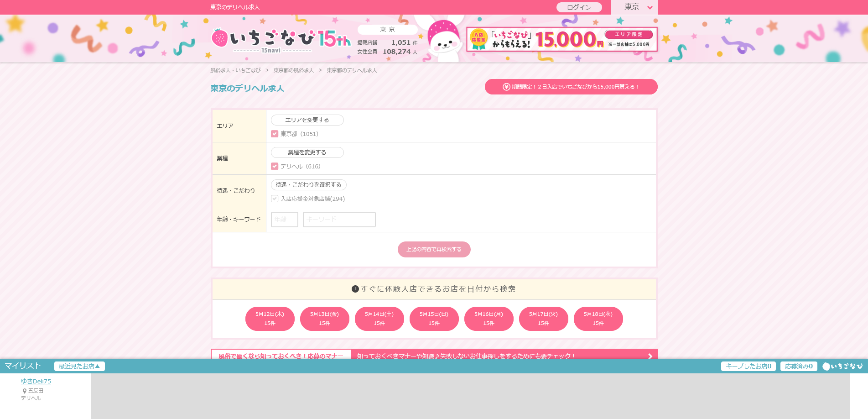This screenshot has height=419, width=868.
Task: Toggle the デリヘル (616) checkbox
Action: tap(275, 166)
